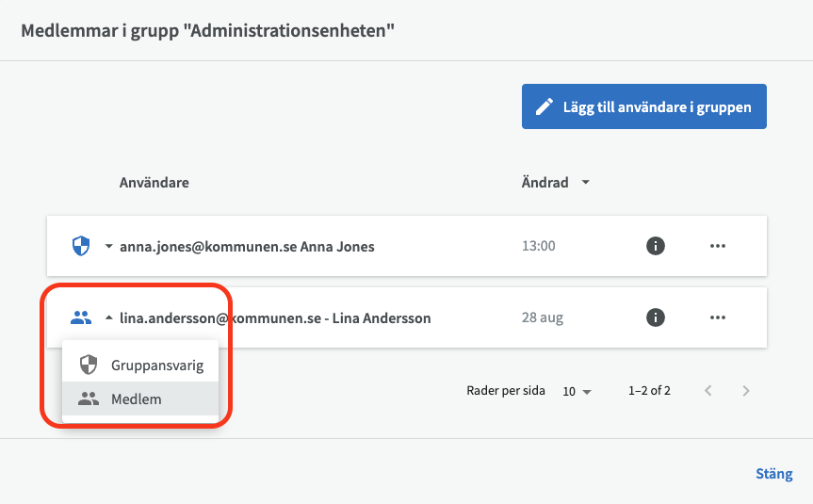Click the pencil icon on the add-user button
813x504 pixels.
coord(544,106)
